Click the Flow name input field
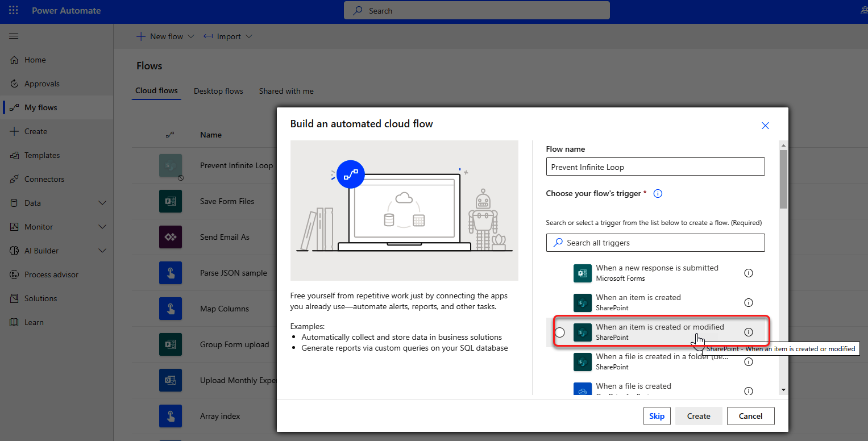The height and width of the screenshot is (441, 868). (655, 167)
